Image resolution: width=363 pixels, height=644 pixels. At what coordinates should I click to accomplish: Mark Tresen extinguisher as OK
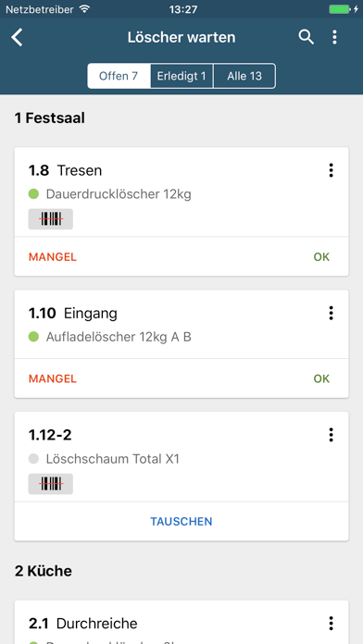click(321, 257)
